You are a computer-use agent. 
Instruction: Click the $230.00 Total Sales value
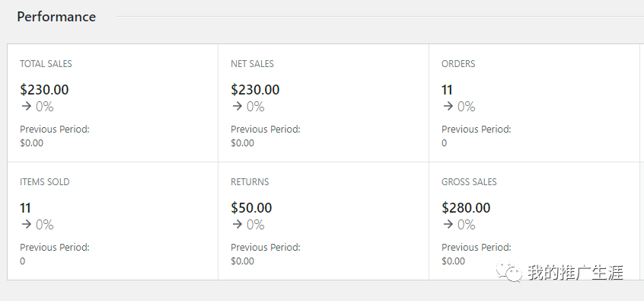[x=44, y=90]
